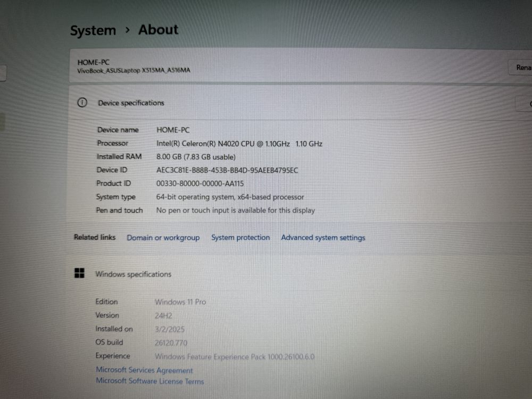Select the Installed on date 3/2/2025
Image resolution: width=532 pixels, height=399 pixels.
pos(170,329)
